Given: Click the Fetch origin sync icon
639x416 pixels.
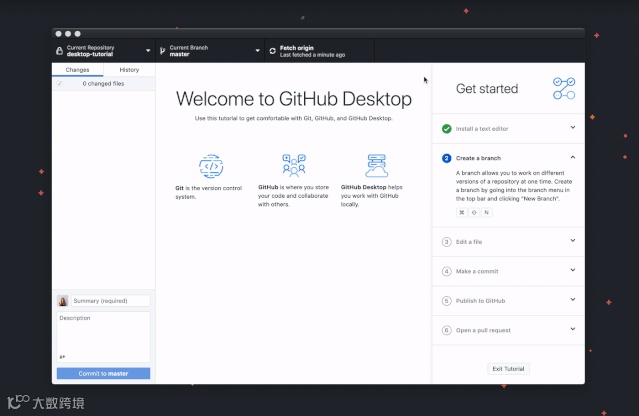Looking at the screenshot, I should click(272, 51).
